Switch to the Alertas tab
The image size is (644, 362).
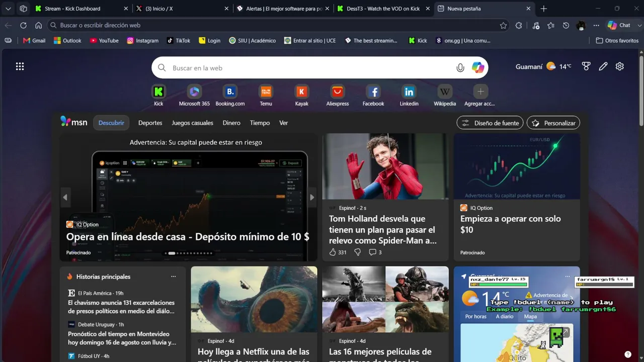click(282, 9)
